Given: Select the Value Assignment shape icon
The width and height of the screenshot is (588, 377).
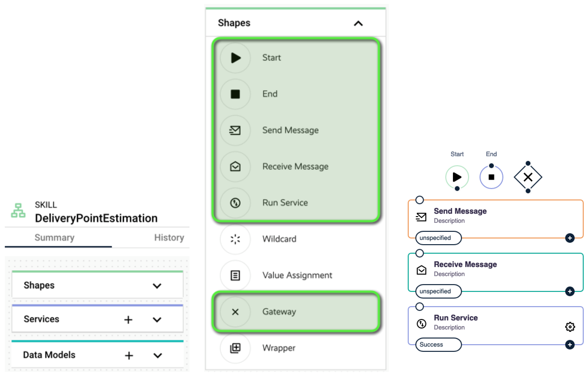Looking at the screenshot, I should click(x=235, y=275).
